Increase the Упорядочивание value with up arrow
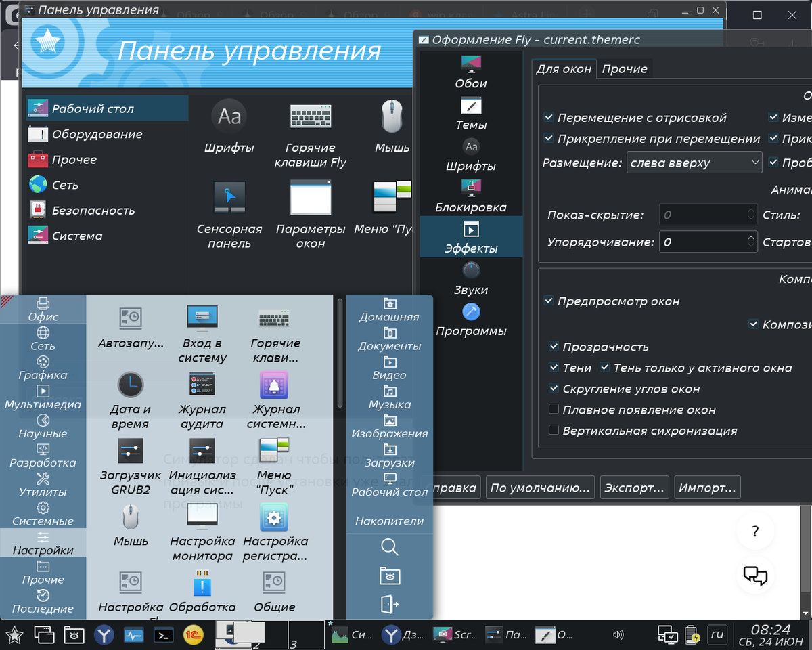Viewport: 812px width, 650px height. [x=750, y=237]
